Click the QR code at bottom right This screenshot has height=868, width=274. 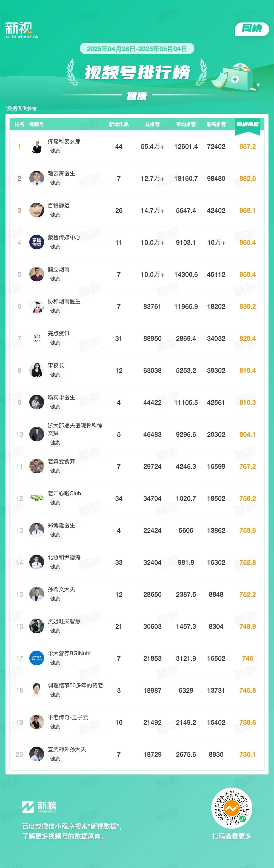tap(232, 808)
